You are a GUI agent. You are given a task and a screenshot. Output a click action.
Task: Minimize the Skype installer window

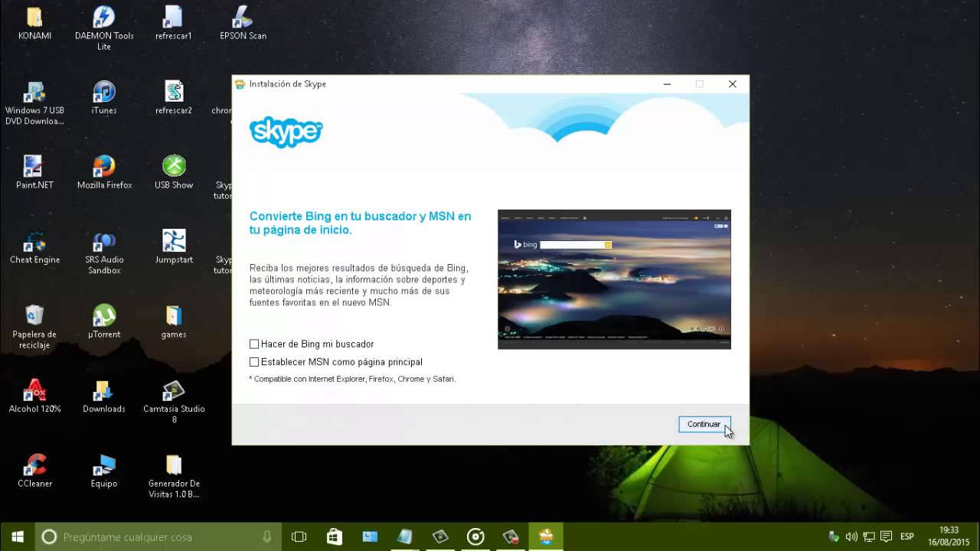click(667, 84)
